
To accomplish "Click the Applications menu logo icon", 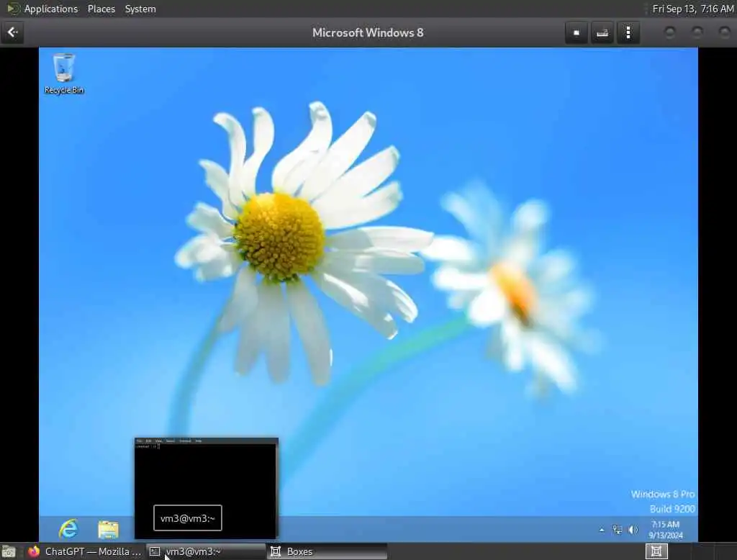I will pyautogui.click(x=13, y=9).
